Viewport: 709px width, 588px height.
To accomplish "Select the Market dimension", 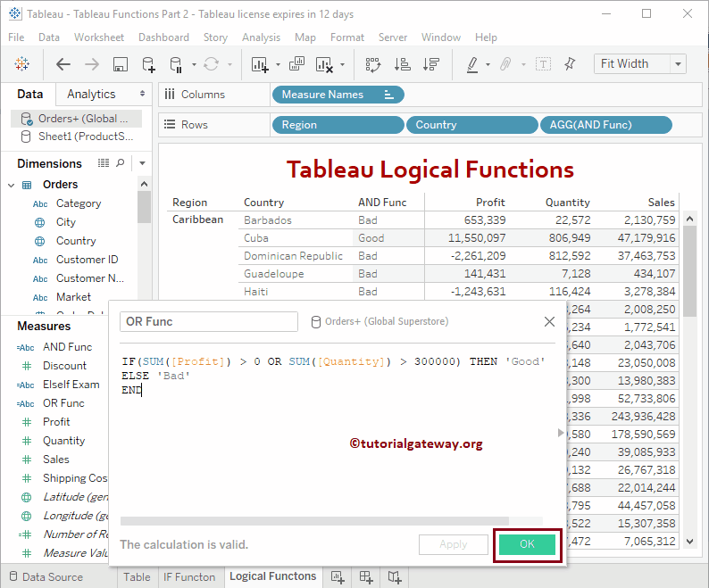I will point(73,297).
